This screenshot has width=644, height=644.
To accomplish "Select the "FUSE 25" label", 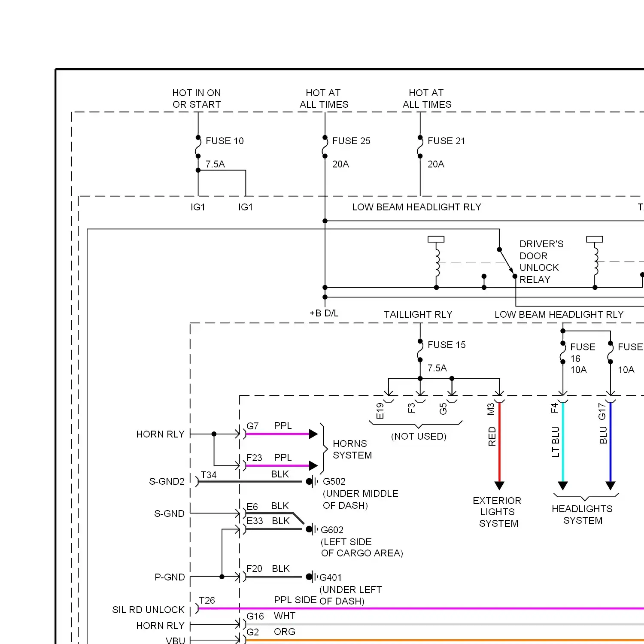I will click(351, 141).
